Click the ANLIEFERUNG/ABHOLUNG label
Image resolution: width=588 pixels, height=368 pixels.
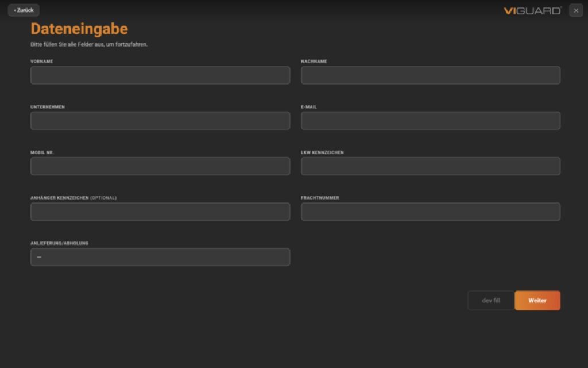tap(59, 243)
